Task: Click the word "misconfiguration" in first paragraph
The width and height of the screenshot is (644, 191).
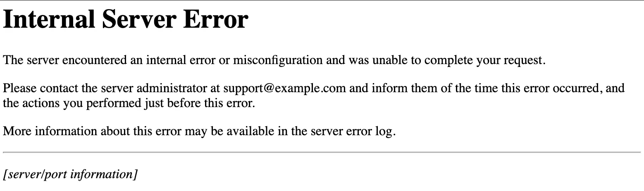Action: 278,60
